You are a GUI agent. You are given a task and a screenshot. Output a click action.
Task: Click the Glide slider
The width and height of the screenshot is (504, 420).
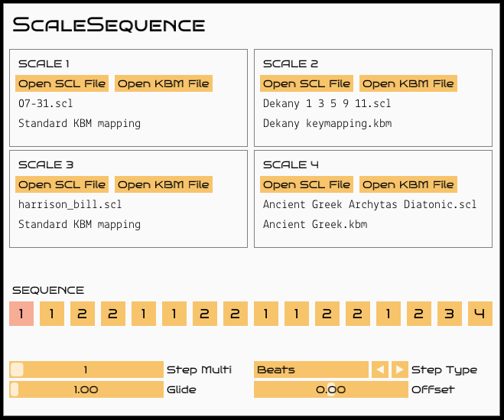coord(86,389)
